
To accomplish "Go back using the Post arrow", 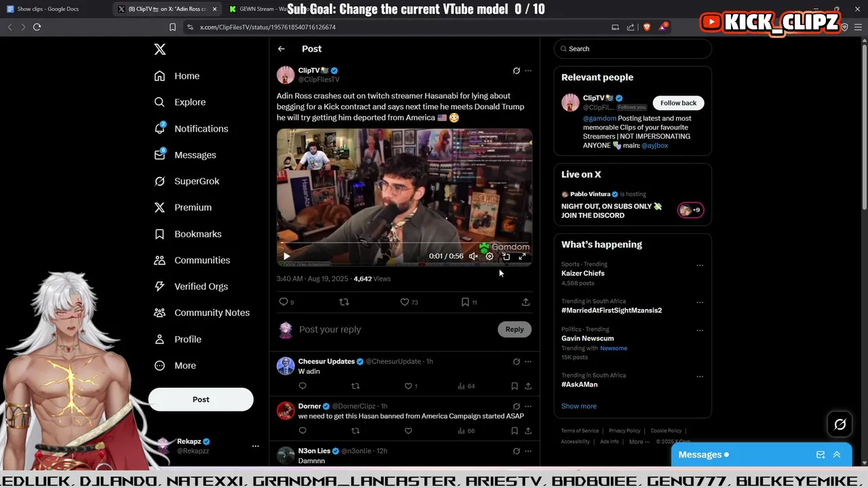I will click(x=281, y=49).
